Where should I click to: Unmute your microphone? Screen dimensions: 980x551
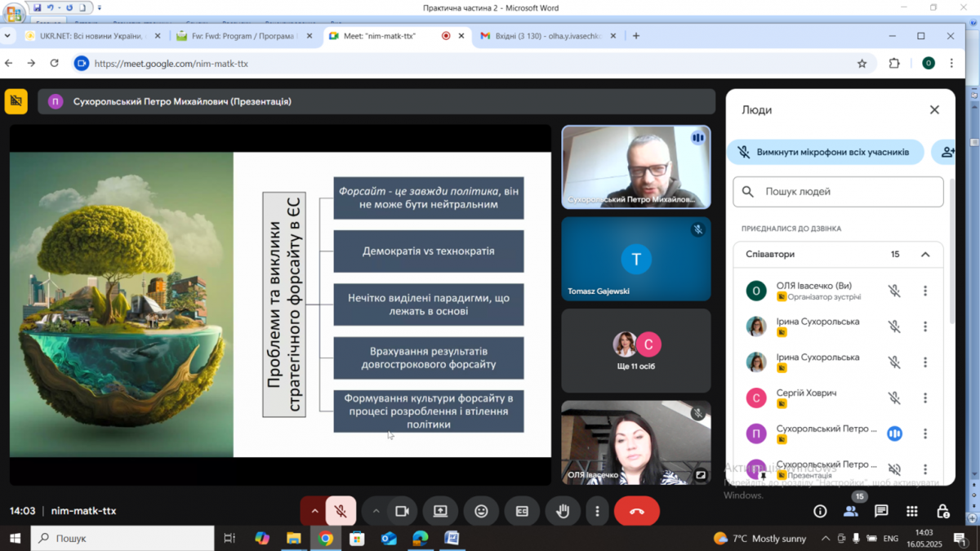pyautogui.click(x=341, y=511)
